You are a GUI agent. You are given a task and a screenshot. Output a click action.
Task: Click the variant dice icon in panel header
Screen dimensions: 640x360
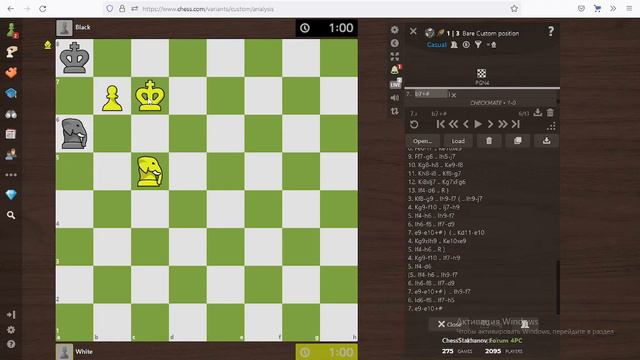pyautogui.click(x=429, y=33)
